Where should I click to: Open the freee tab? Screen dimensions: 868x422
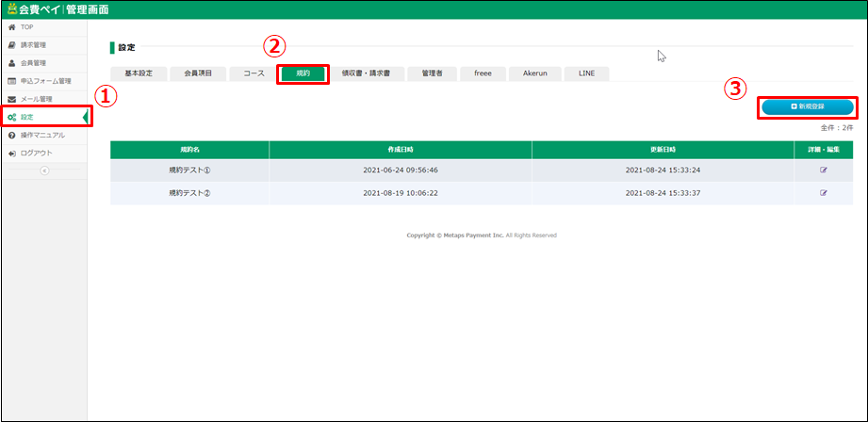[x=483, y=74]
